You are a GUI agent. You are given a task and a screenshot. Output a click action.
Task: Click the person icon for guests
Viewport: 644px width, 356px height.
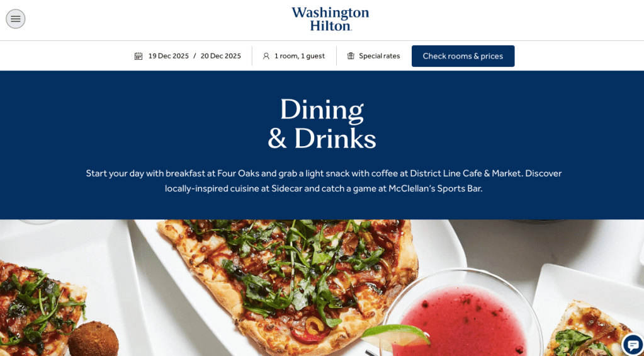266,56
